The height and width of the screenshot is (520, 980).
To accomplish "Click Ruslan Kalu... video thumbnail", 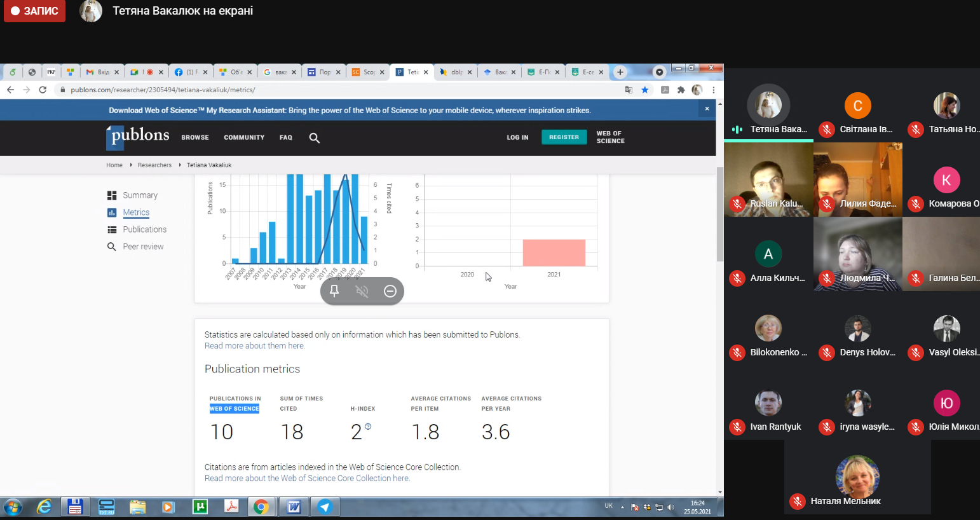I will coord(768,180).
